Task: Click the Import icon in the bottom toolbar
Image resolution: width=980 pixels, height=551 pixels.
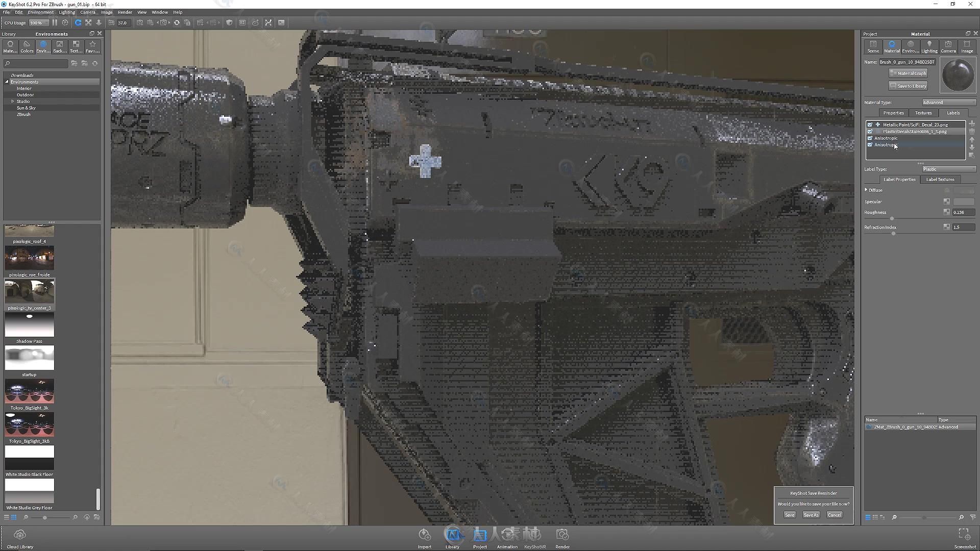Action: coord(424,535)
